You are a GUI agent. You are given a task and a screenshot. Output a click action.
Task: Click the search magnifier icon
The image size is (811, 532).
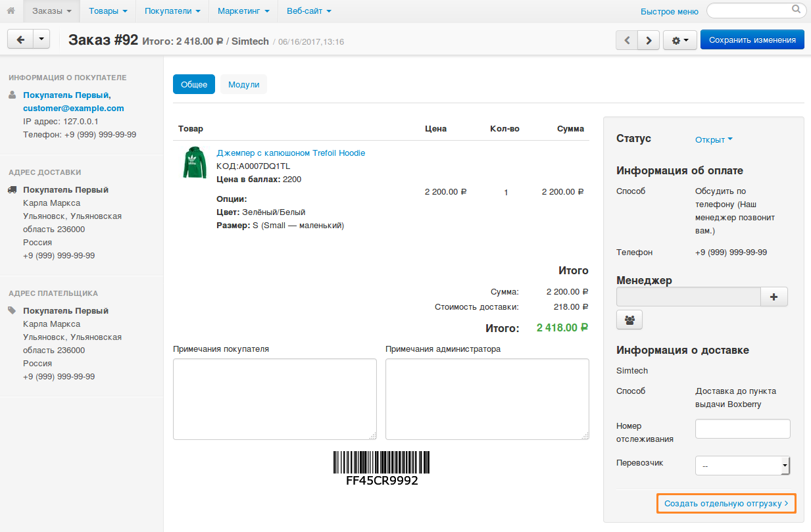coord(796,10)
